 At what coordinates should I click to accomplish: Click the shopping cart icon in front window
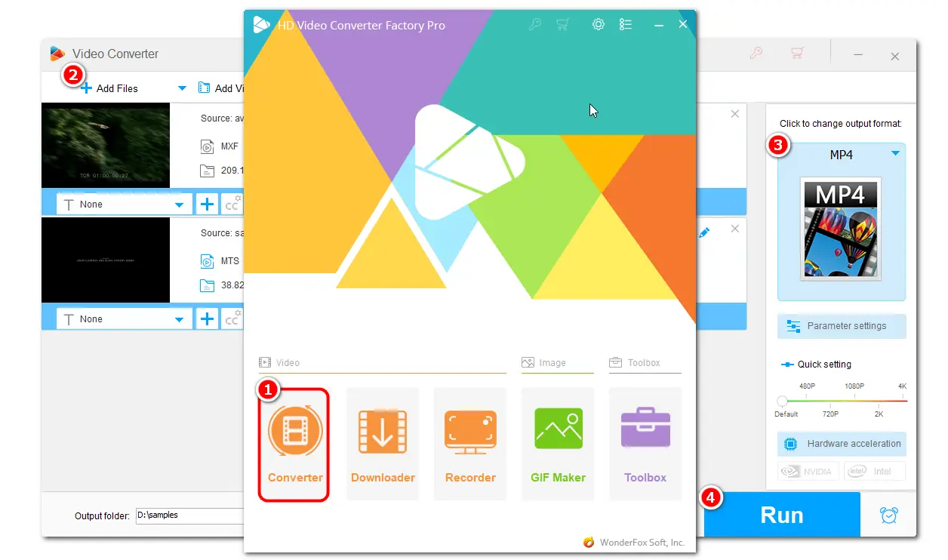point(562,24)
